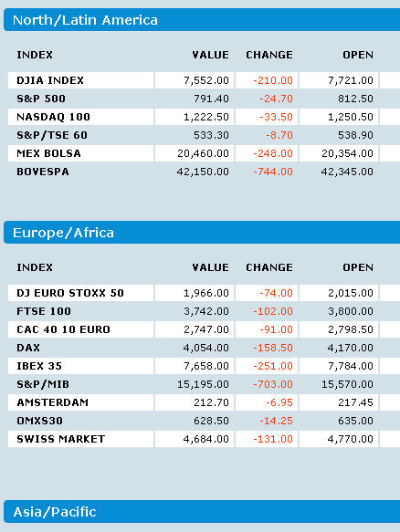Click the DJIA change value -210.00
400x532 pixels.
[x=273, y=80]
